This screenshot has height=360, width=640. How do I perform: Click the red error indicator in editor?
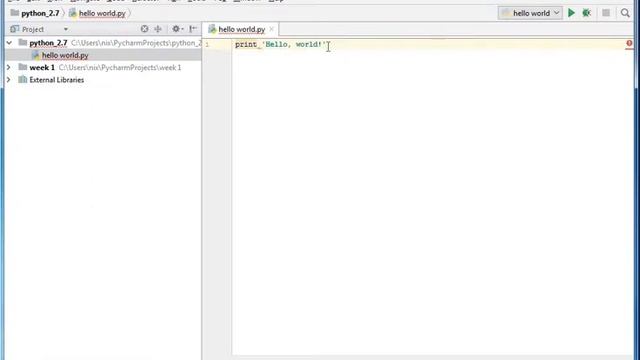point(629,43)
